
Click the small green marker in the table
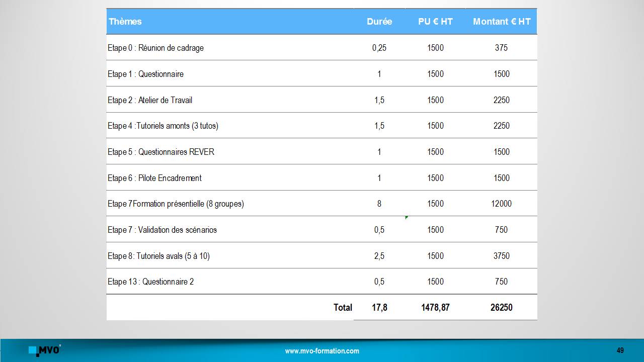click(406, 217)
